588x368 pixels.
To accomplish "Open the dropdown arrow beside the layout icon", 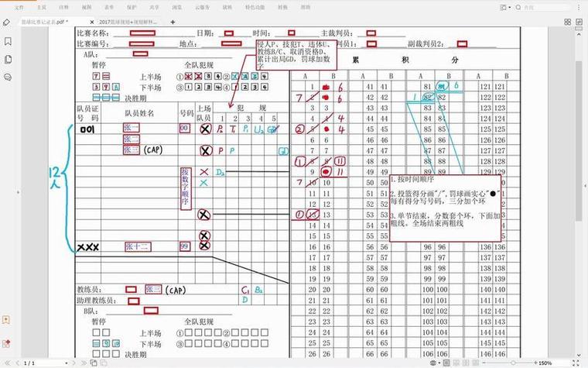I will (x=510, y=7).
